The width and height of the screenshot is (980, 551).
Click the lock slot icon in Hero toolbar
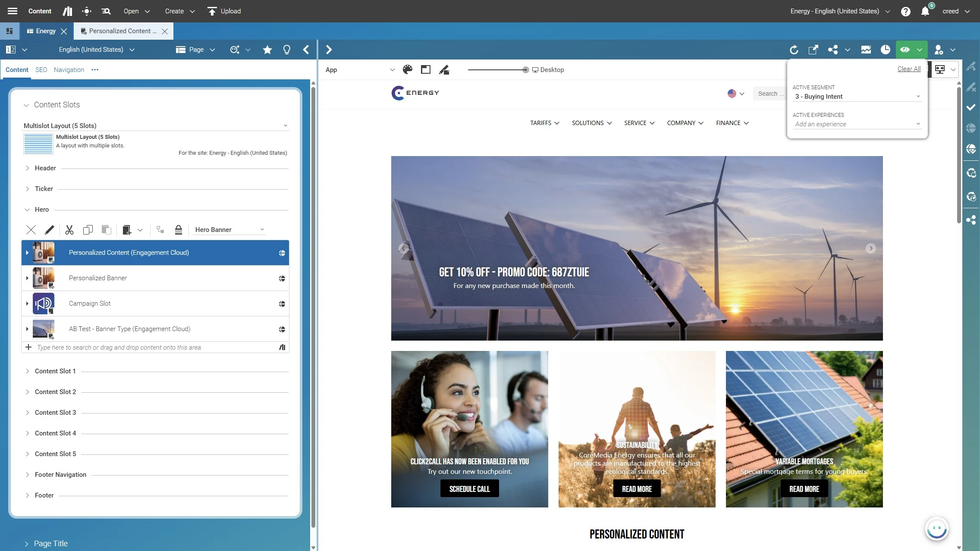click(x=179, y=230)
